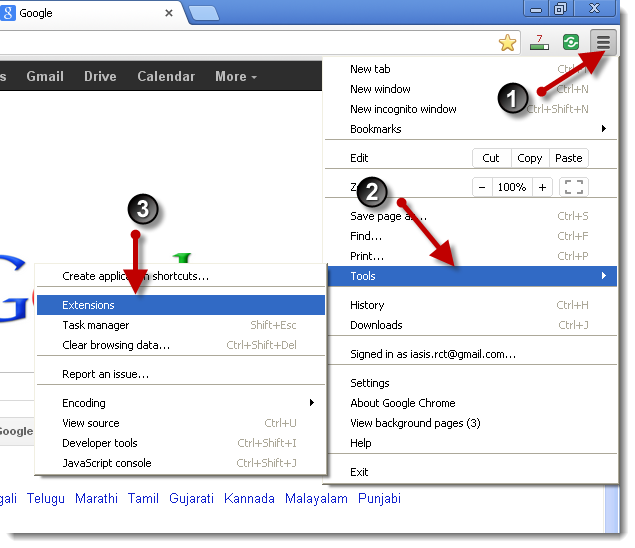Click the Telugu language link
Viewport: 635px width, 548px height.
(46, 498)
